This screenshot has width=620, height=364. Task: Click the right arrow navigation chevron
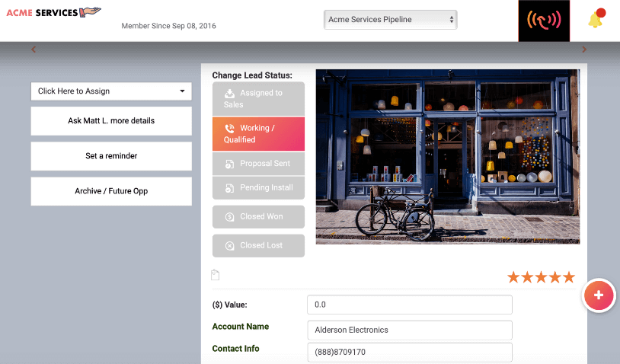tap(584, 49)
